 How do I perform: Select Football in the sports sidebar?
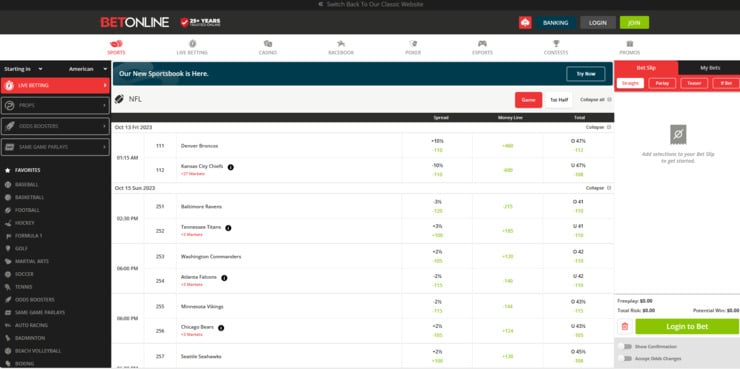pyautogui.click(x=27, y=210)
